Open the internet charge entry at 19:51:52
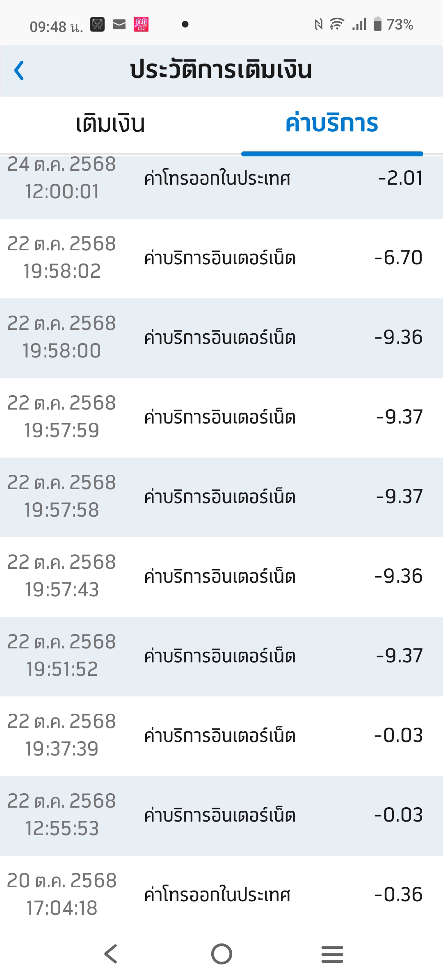Viewport: 443px width, 980px height. 221,656
